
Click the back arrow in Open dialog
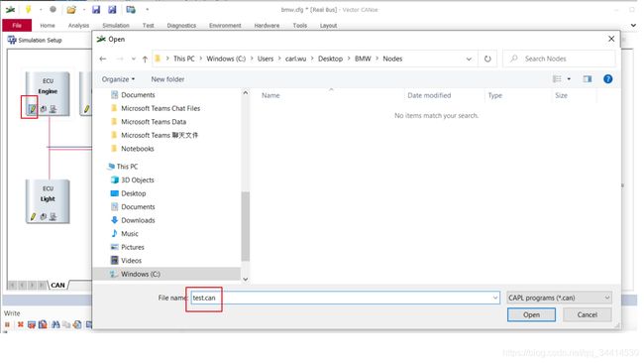tap(103, 59)
